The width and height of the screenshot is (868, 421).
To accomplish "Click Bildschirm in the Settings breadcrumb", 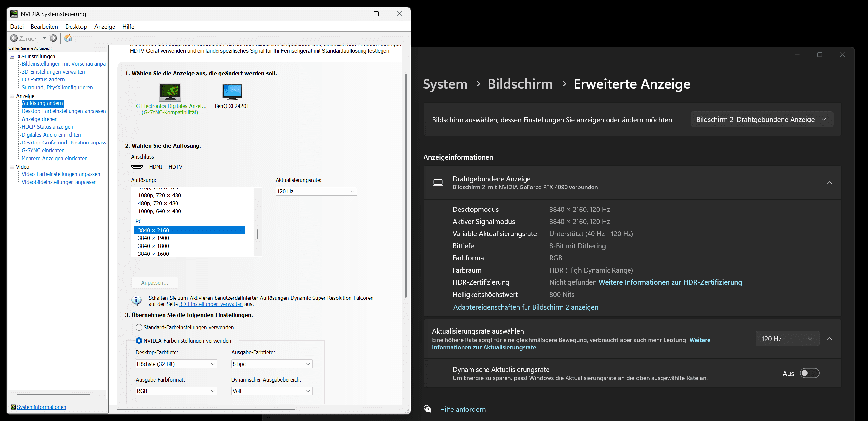I will [520, 84].
